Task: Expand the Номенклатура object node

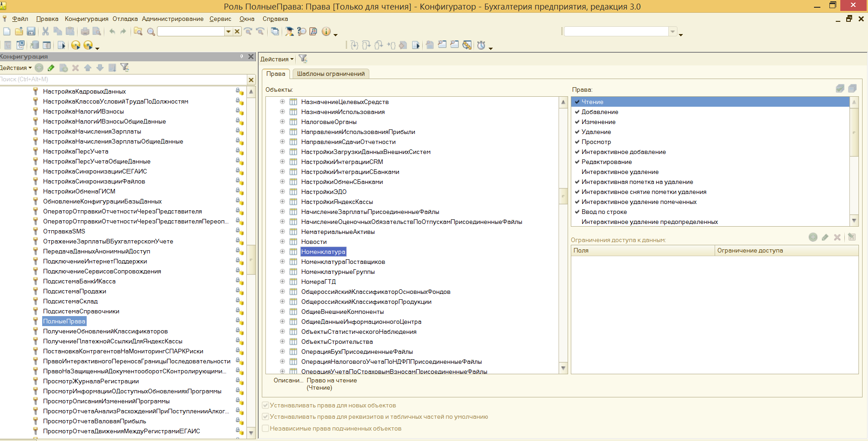Action: (282, 252)
